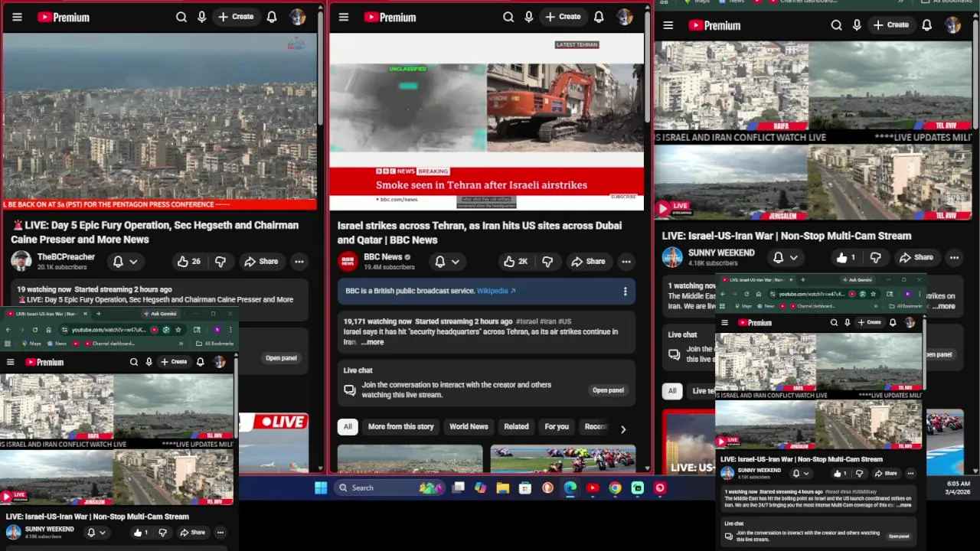
Task: Open options menu on BBC info panel
Action: (625, 292)
